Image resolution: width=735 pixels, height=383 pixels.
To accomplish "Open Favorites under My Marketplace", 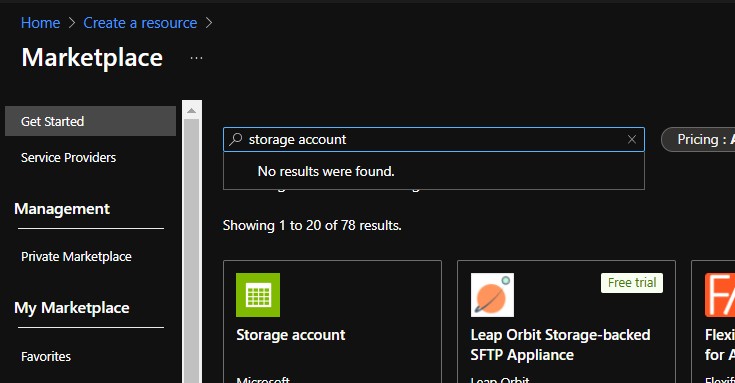I will point(46,356).
